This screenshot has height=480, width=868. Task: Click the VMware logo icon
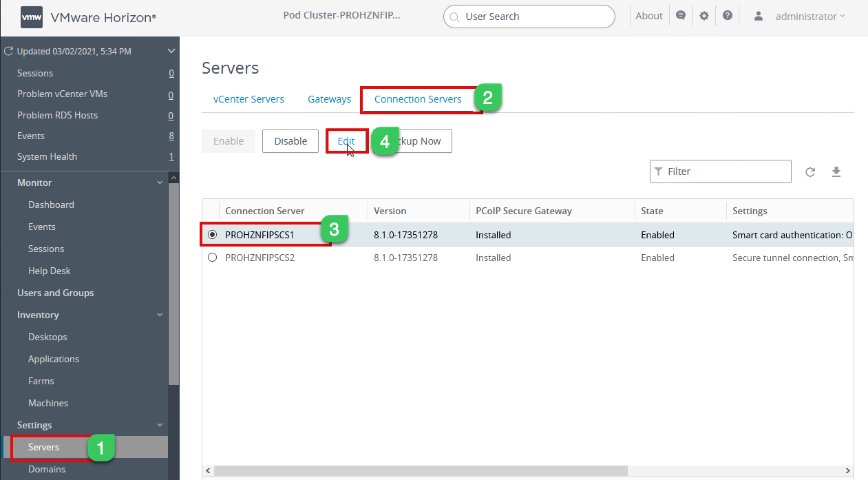[x=32, y=17]
